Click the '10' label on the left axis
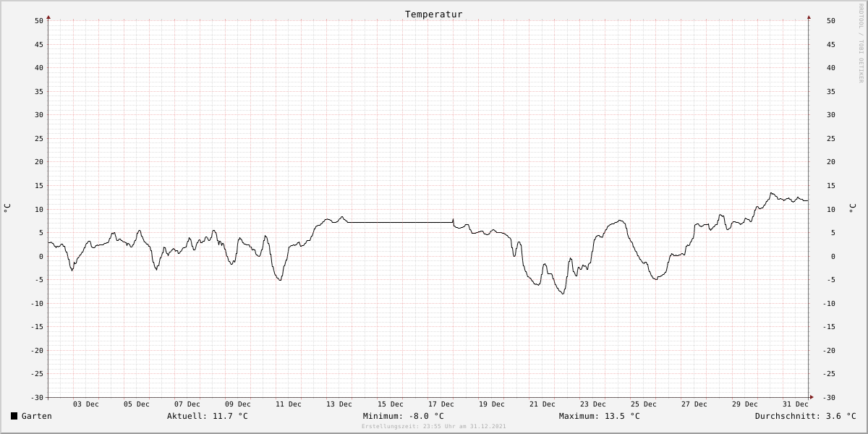Screen dimensions: 868x434 point(40,210)
